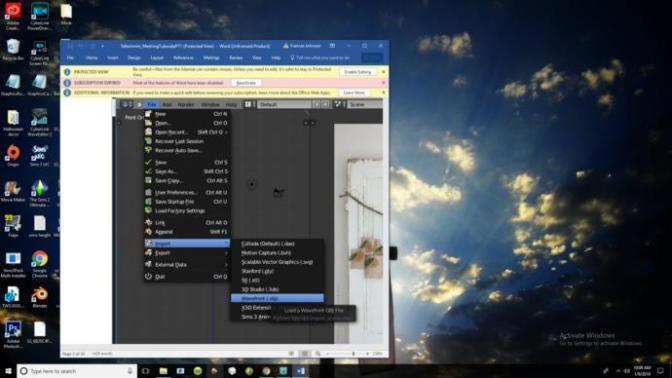The width and height of the screenshot is (672, 378).
Task: Click the ribbon display options icon in Word
Action: click(332, 45)
